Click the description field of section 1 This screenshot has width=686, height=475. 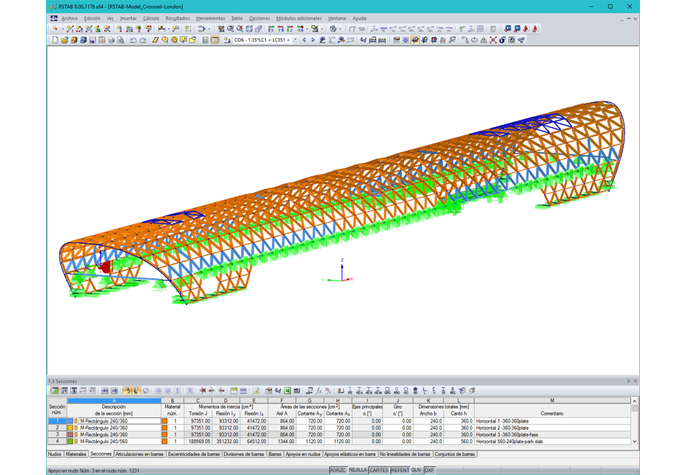(x=120, y=421)
